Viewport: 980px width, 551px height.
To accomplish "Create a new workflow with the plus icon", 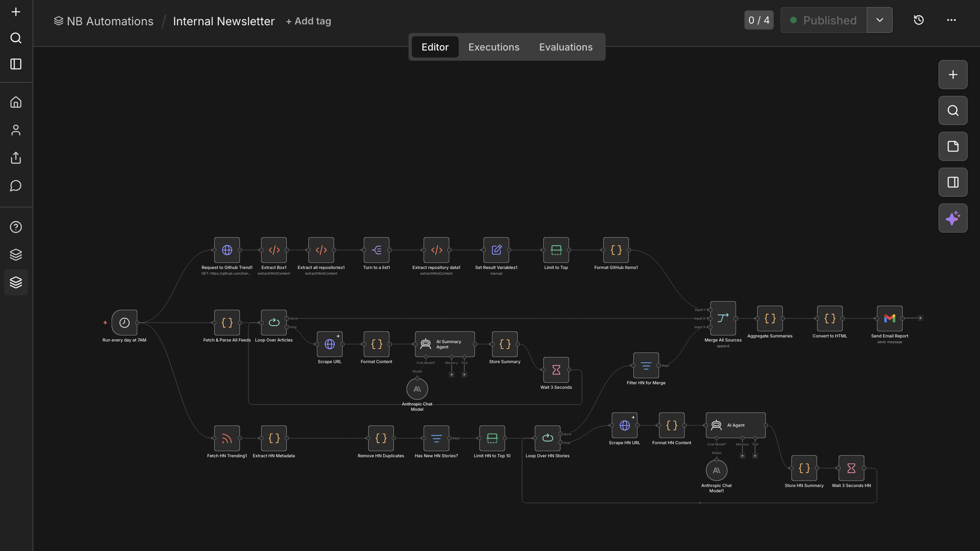I will coord(15,11).
